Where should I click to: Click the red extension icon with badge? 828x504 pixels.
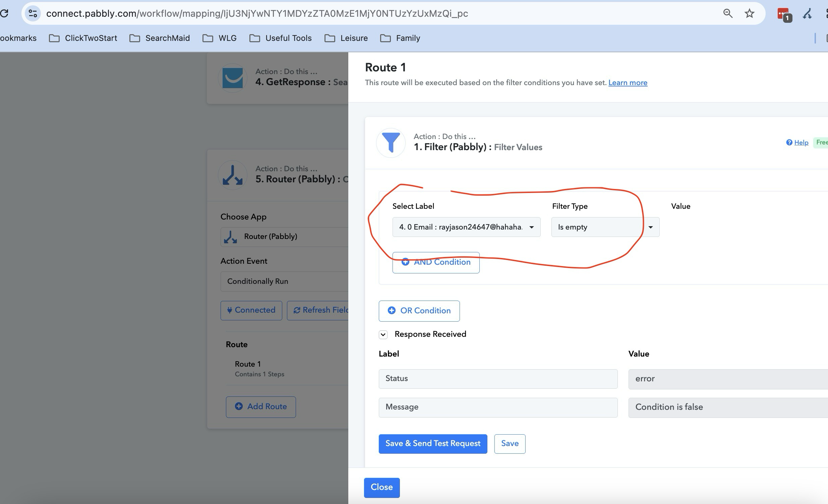(784, 14)
